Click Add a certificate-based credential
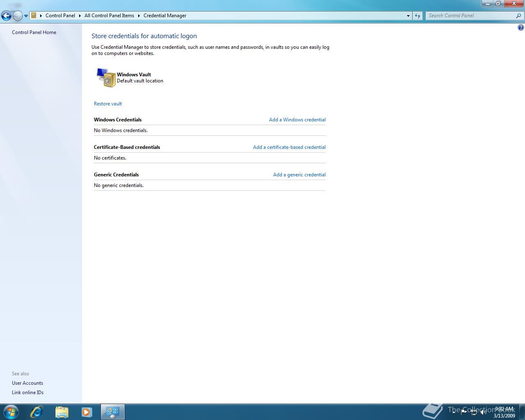The height and width of the screenshot is (420, 525). click(x=289, y=147)
